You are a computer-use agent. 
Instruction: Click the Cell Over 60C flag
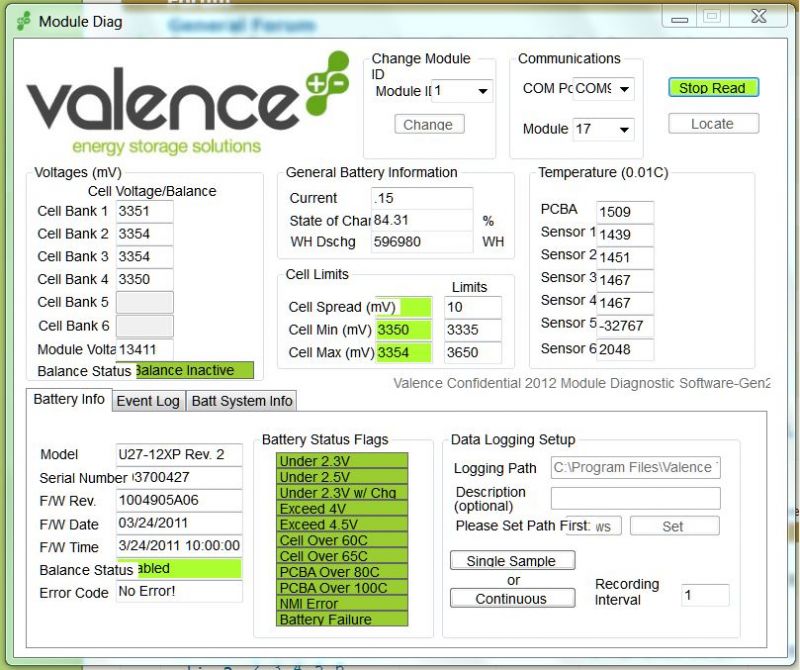click(342, 540)
